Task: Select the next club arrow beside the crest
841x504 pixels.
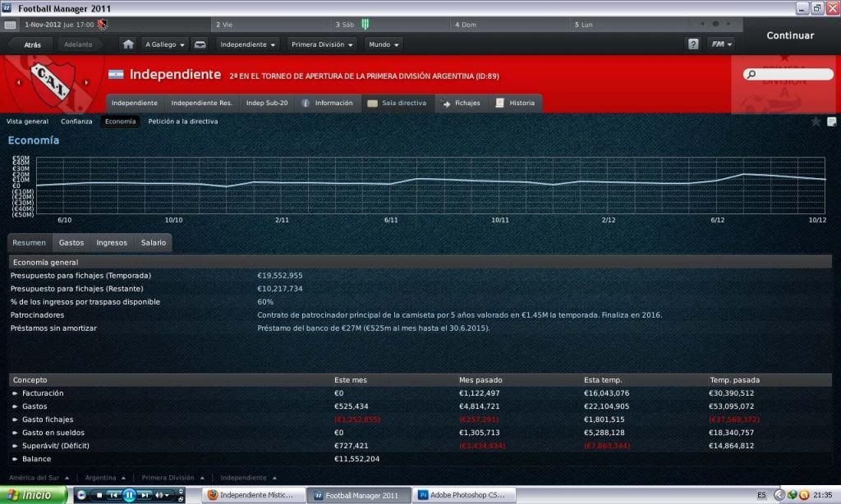Action: [x=86, y=83]
